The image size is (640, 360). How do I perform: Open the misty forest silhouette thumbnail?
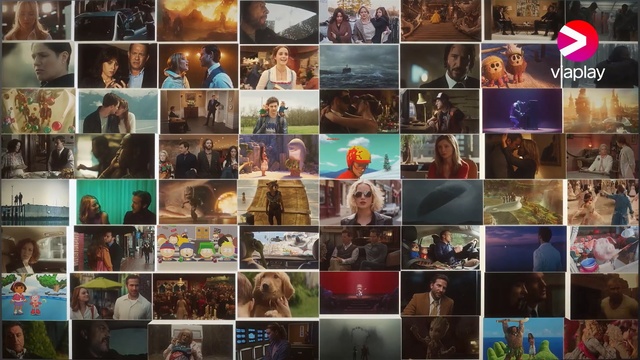tap(360, 340)
